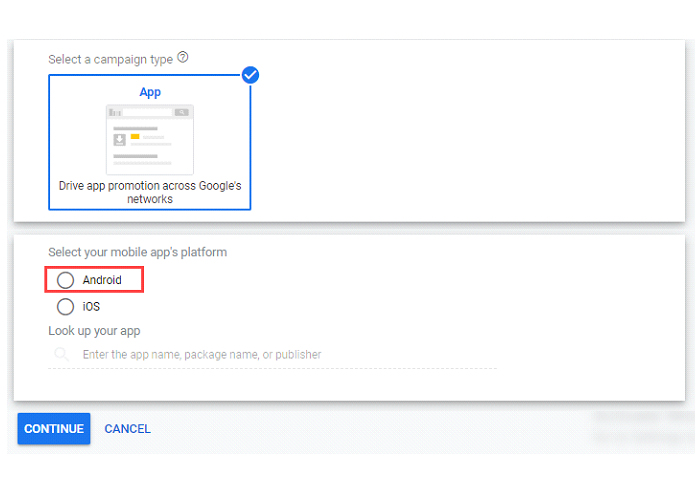Screen dimensions: 697x484
Task: Choose the iOS platform radio button
Action: (65, 307)
